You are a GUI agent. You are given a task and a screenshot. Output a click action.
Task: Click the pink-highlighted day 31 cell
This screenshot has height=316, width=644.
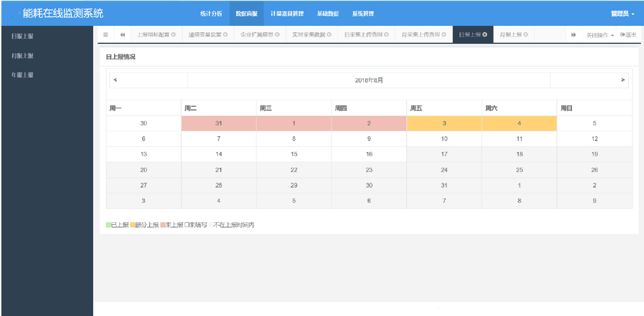click(218, 124)
